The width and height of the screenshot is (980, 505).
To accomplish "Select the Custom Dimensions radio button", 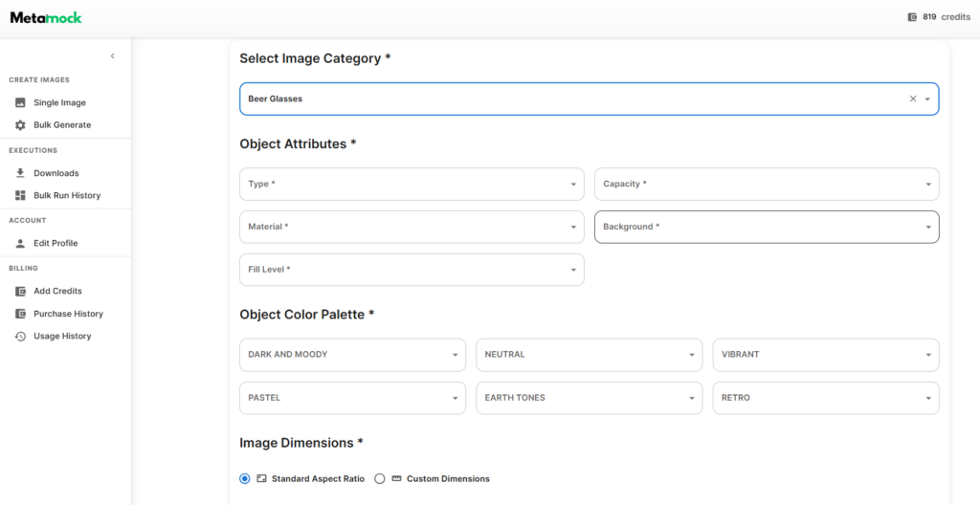I will click(380, 478).
